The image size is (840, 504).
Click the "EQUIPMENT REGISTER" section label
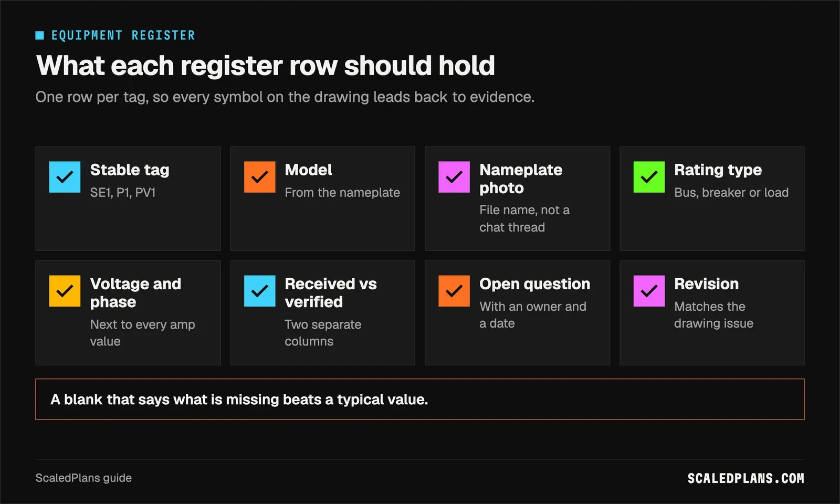click(x=123, y=36)
